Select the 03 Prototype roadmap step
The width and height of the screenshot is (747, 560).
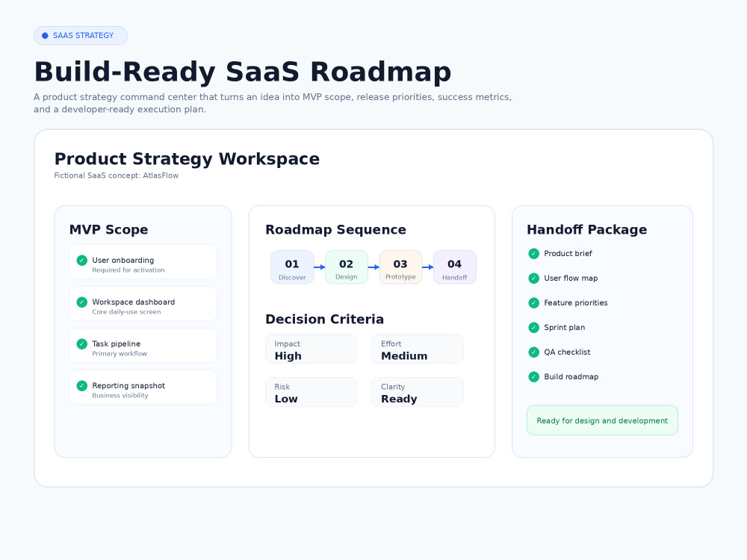(400, 267)
